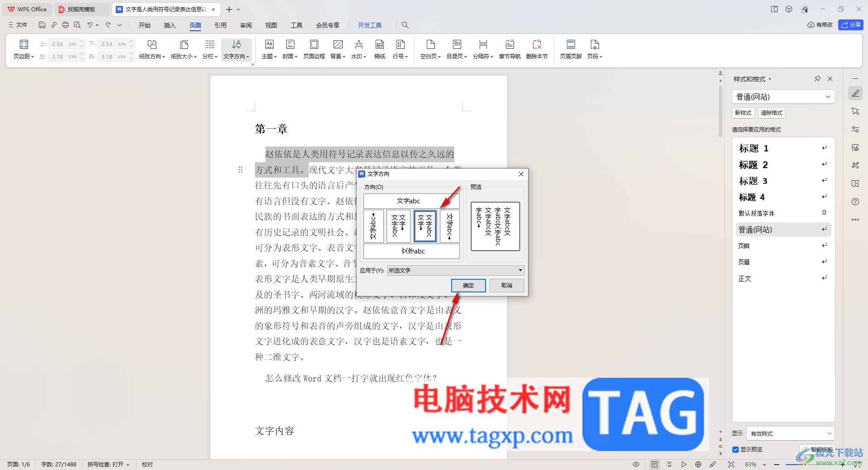Open the 应用于 apply-to dropdown
This screenshot has width=868, height=470.
pos(456,270)
